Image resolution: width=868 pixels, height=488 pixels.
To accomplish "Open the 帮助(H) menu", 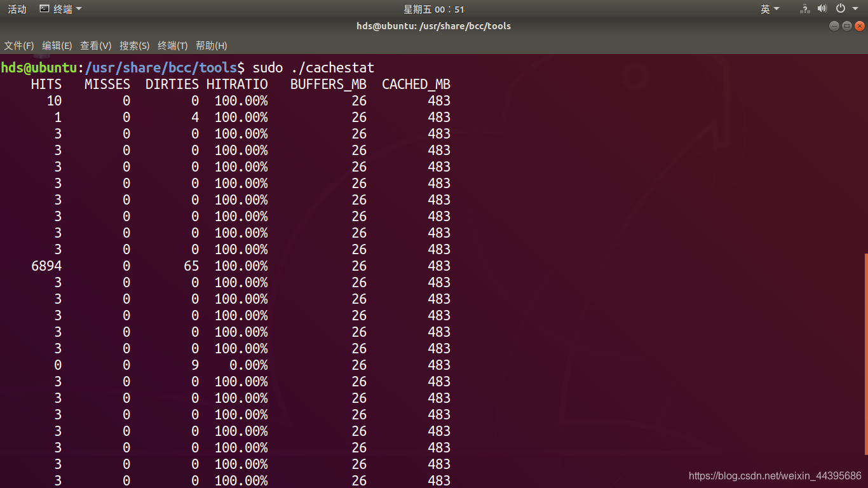I will (x=212, y=46).
